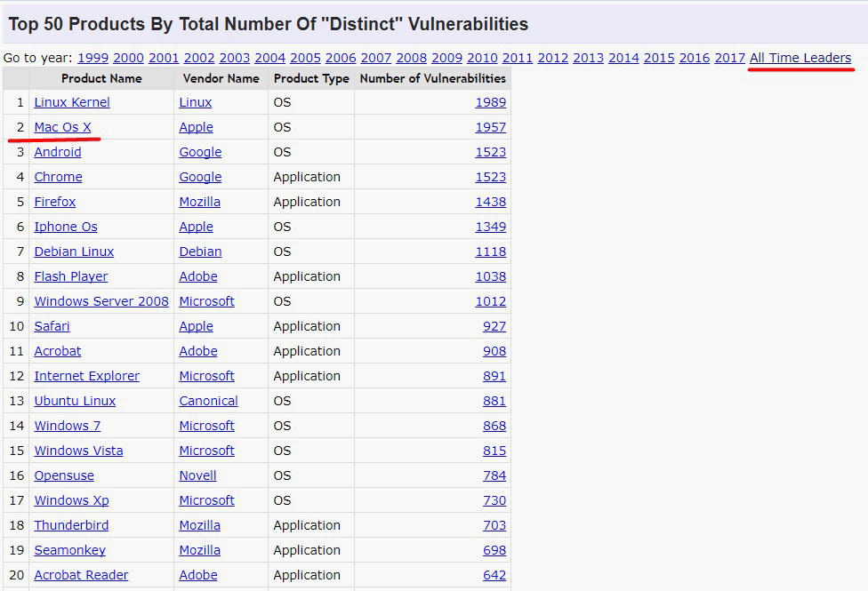
Task: Open the Internet Explorer product link
Action: tap(86, 376)
